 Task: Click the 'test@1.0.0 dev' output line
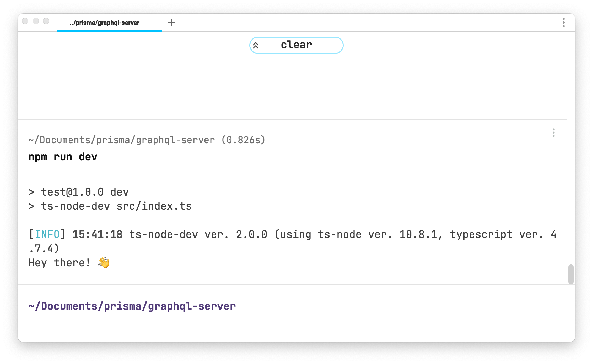click(x=85, y=192)
